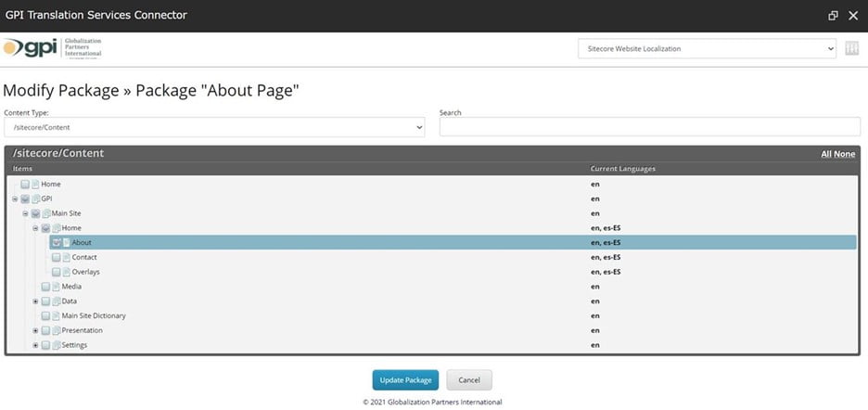Click the GPI logo

[x=53, y=48]
